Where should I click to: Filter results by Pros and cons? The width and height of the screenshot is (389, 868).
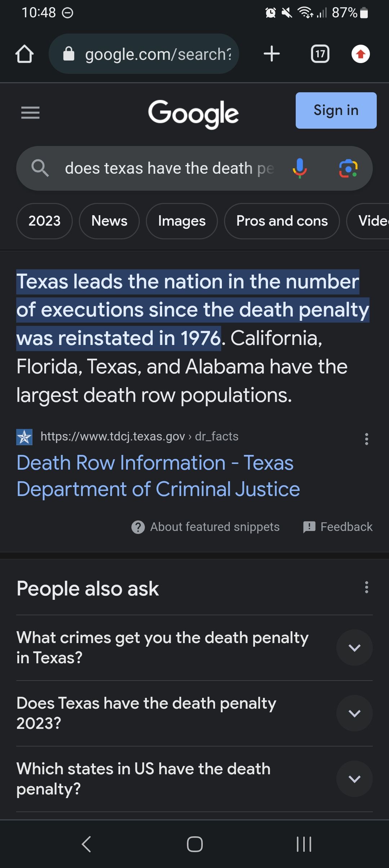(x=282, y=221)
